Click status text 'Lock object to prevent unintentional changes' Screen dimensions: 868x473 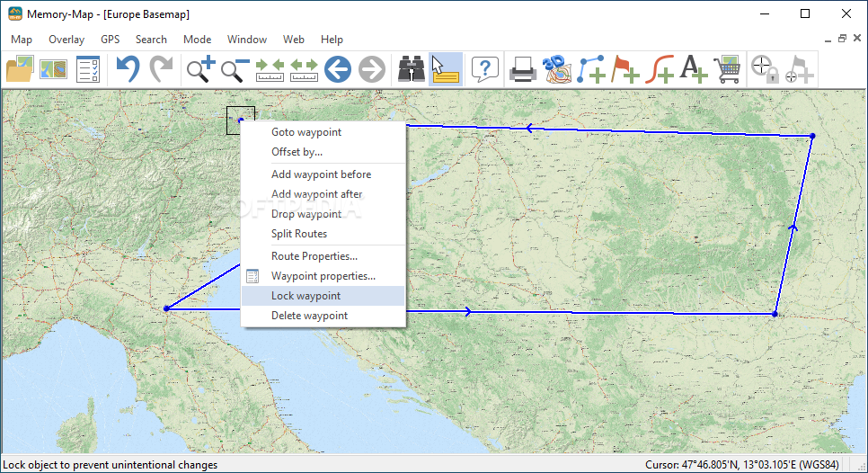pos(111,465)
